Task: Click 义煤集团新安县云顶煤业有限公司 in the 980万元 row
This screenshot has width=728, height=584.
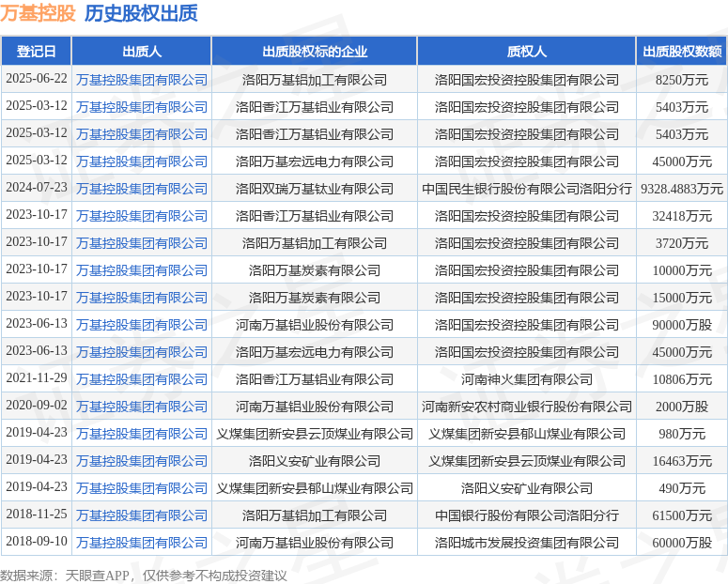Action: coord(315,434)
